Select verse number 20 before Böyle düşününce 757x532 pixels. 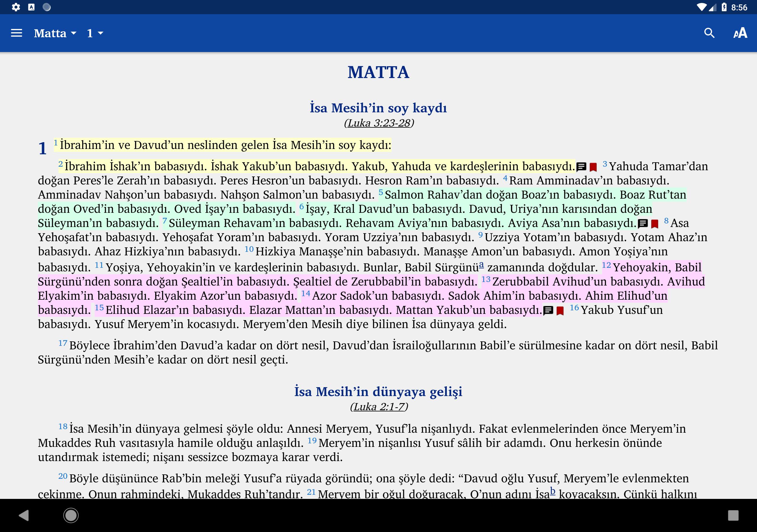[x=63, y=476]
